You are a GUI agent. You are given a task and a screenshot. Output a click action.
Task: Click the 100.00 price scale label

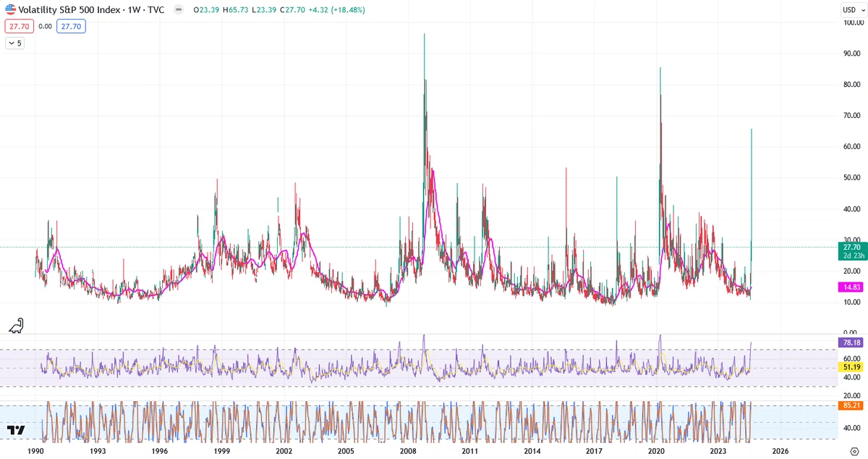[854, 22]
